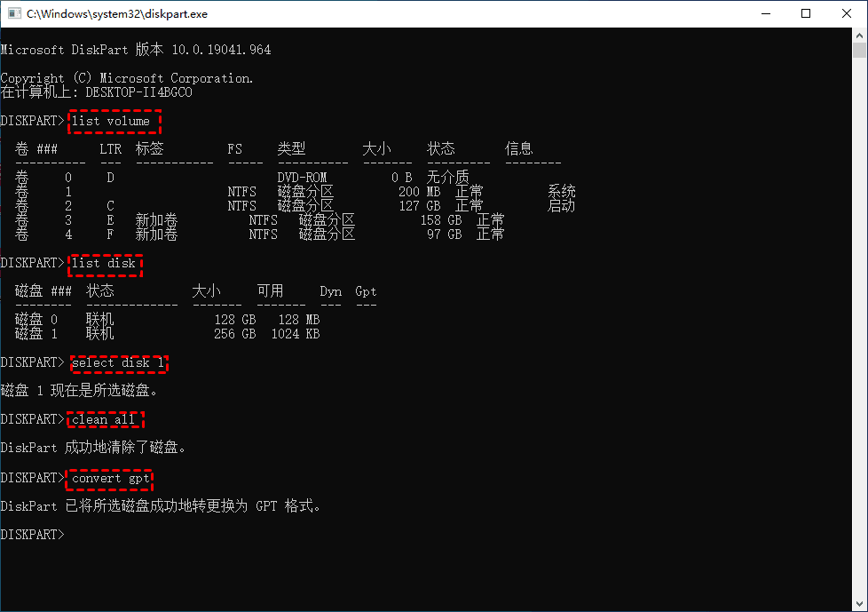Click the '256 GB' disk 1 size
Image resolution: width=868 pixels, height=612 pixels.
[x=234, y=334]
